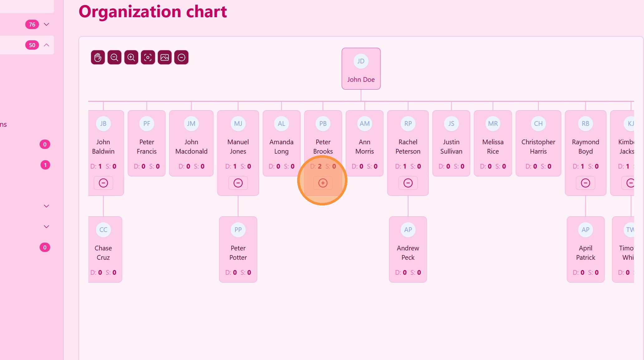Click the collapse all toolbar icon

tap(181, 57)
